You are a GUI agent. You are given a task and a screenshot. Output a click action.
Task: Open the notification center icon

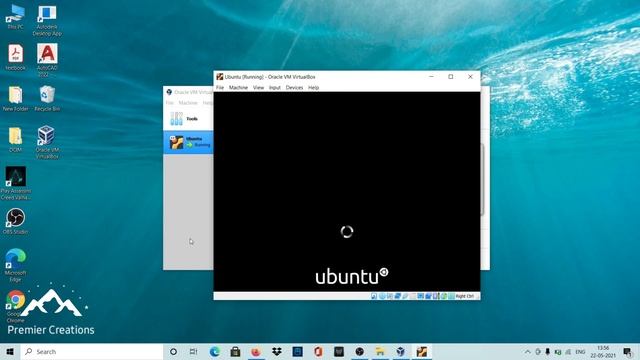coord(628,351)
